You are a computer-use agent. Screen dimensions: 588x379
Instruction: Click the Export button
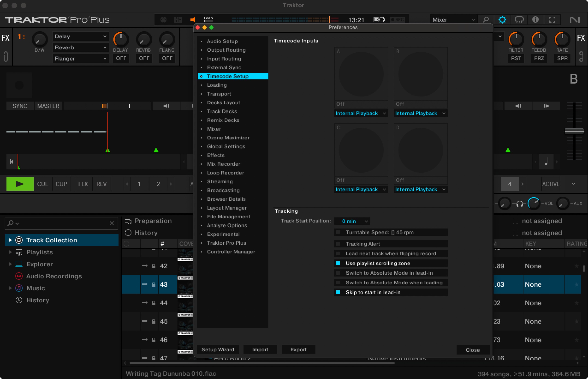pos(298,349)
